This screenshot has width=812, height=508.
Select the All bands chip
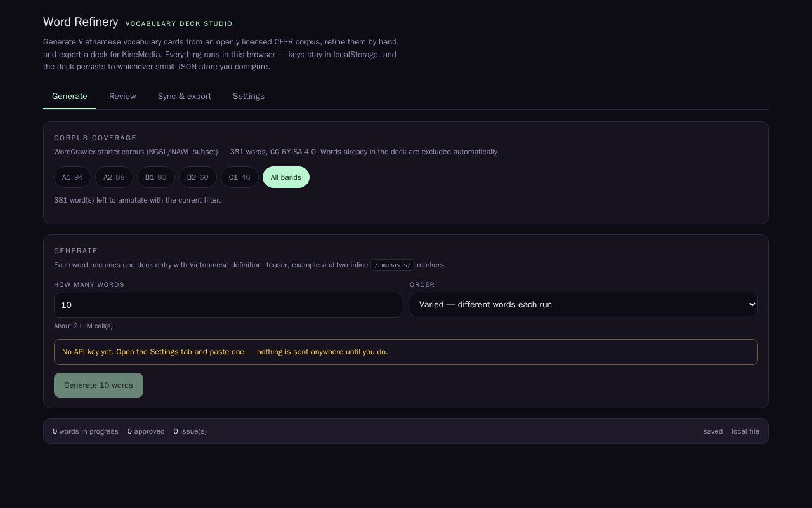pyautogui.click(x=286, y=177)
